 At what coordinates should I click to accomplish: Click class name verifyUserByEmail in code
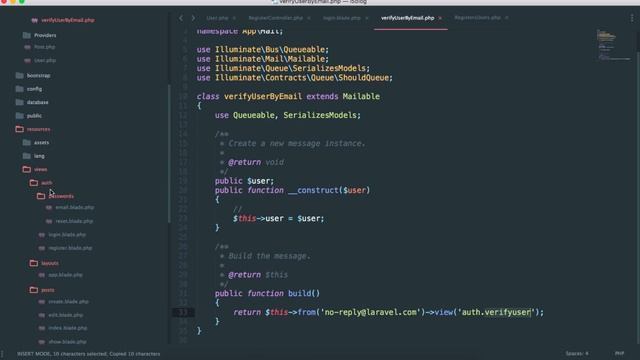click(x=263, y=97)
